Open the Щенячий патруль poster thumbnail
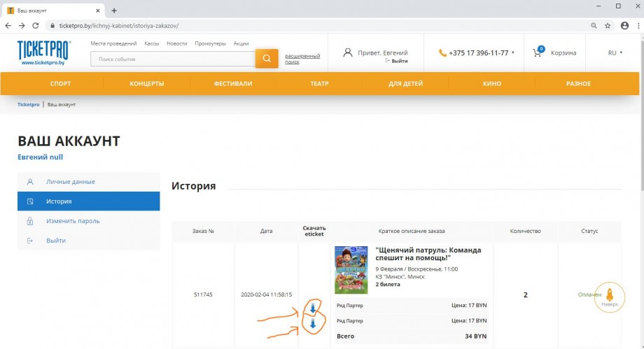Viewport: 644px width, 349px height. 351,270
